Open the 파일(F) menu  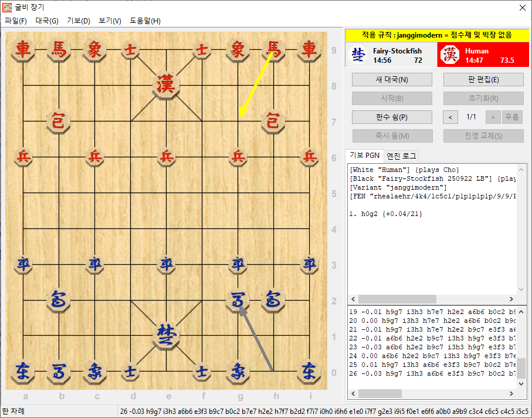click(x=16, y=21)
